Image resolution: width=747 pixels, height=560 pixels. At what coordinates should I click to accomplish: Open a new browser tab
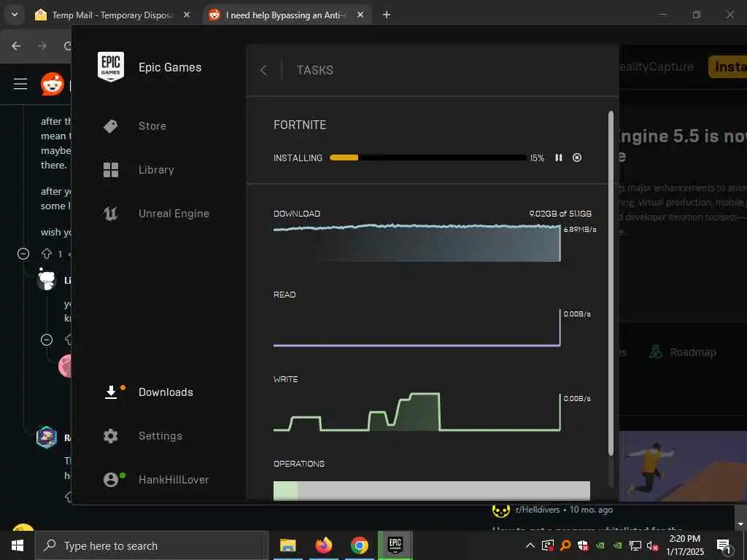(387, 15)
